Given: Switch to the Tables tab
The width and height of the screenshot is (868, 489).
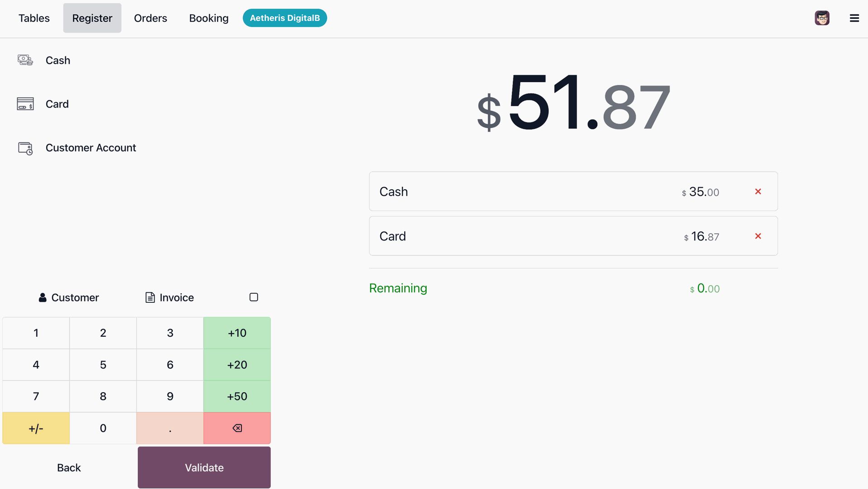Looking at the screenshot, I should pos(34,18).
